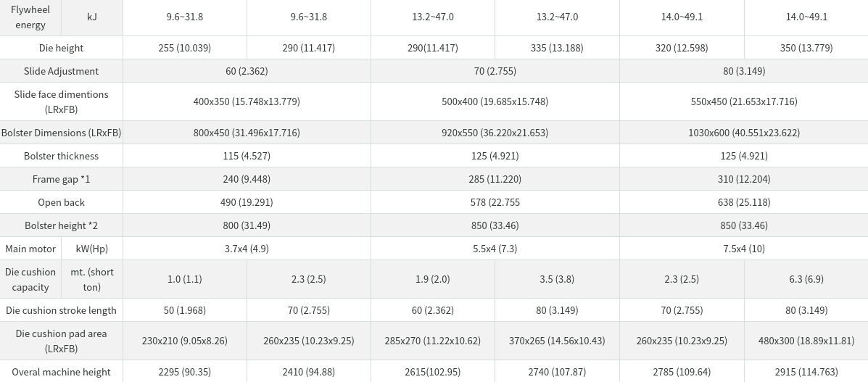Select the kW(Hp) unit cell
The image size is (868, 382).
click(92, 249)
